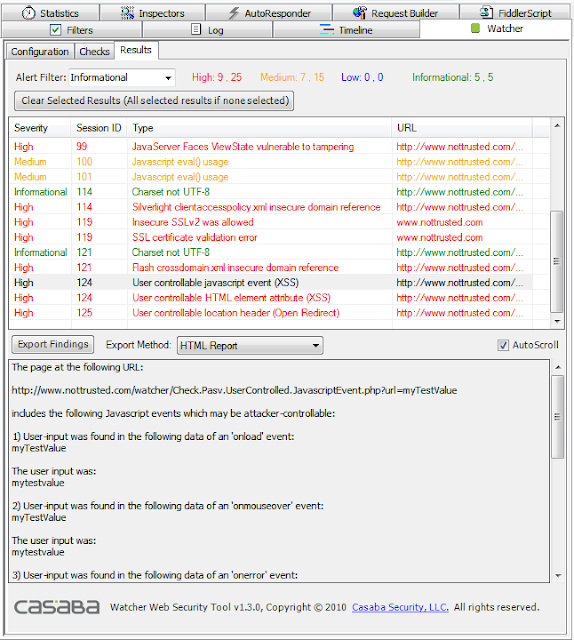Sort results by URL column header
The height and width of the screenshot is (640, 574).
[x=462, y=128]
